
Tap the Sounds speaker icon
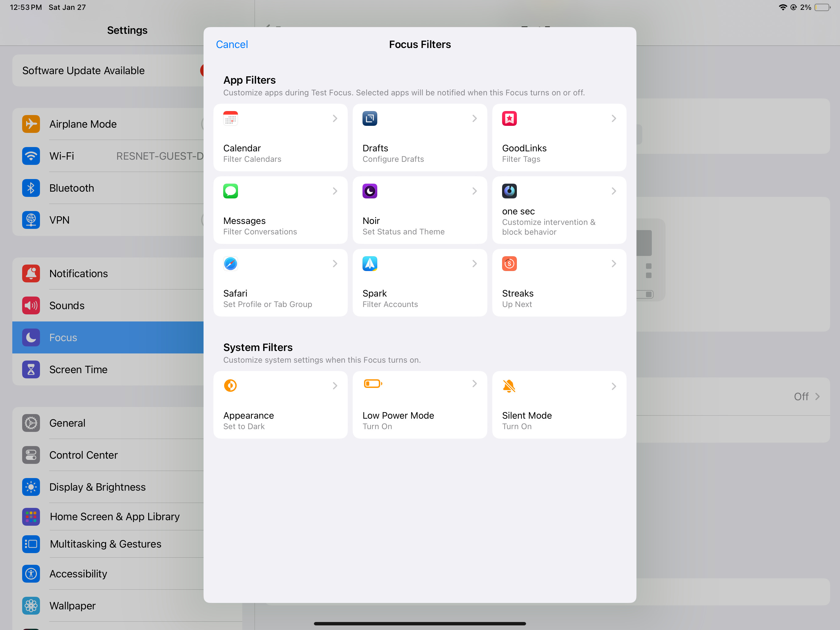(31, 305)
